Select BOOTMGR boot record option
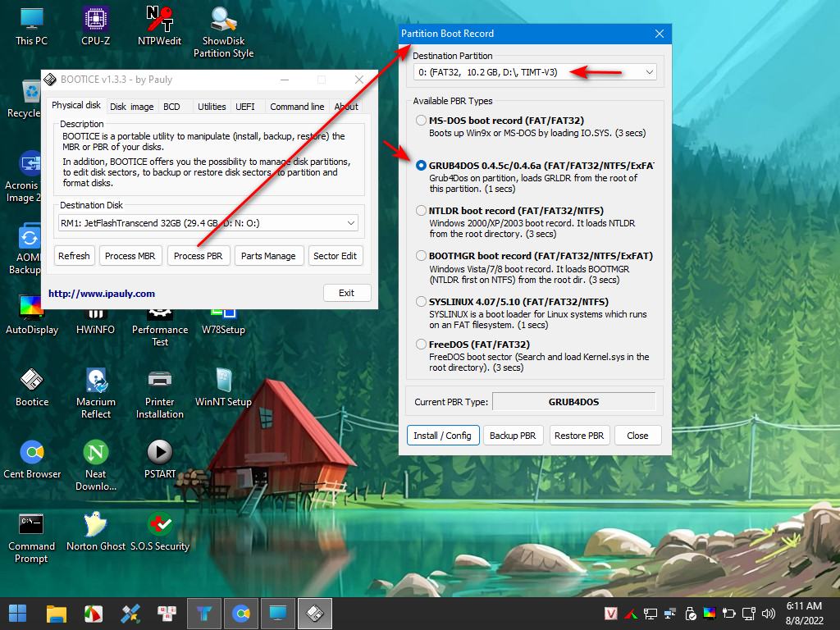Viewport: 840px width, 630px height. click(421, 256)
